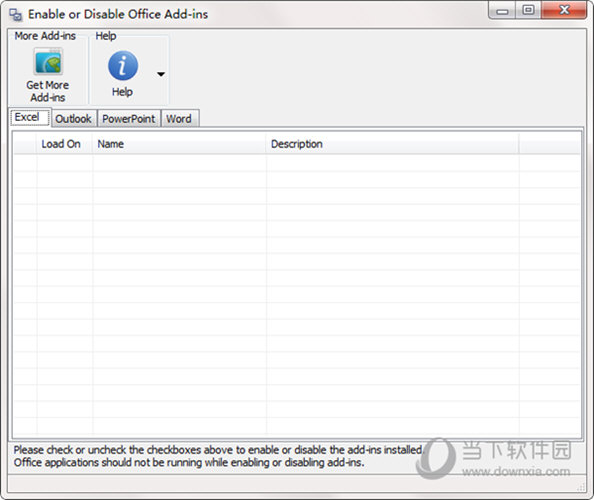594x500 pixels.
Task: Click the window resize grip corner
Action: click(x=581, y=488)
